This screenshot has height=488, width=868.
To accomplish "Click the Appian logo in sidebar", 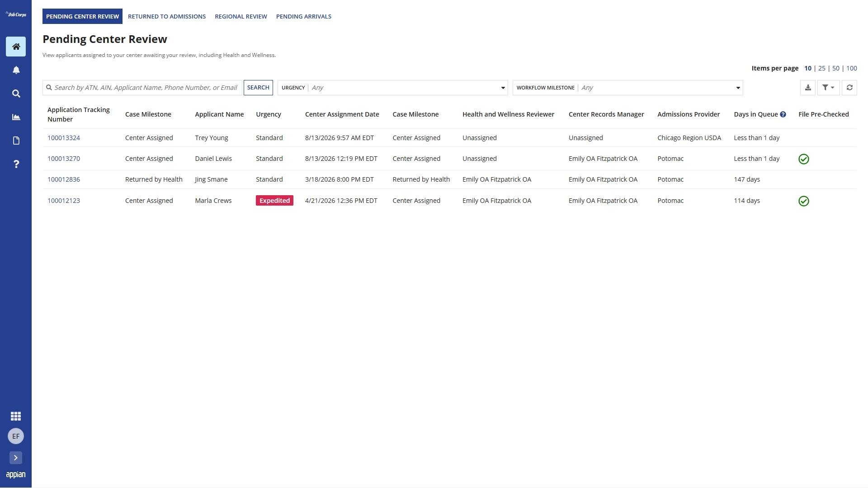I will [x=16, y=474].
